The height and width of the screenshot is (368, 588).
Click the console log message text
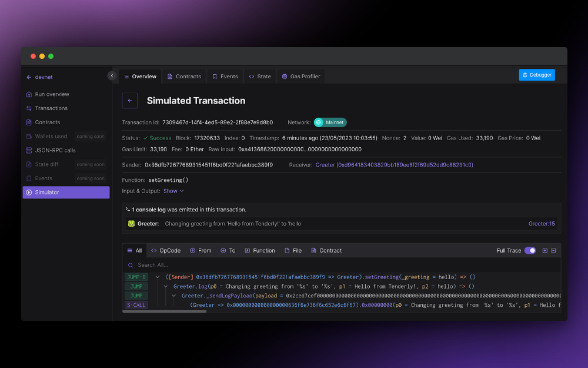(x=233, y=224)
